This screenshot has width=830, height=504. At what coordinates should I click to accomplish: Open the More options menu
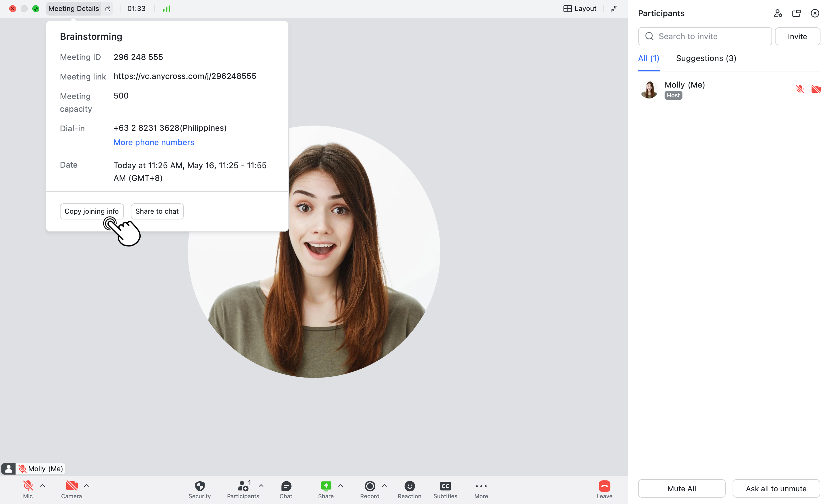tap(481, 489)
